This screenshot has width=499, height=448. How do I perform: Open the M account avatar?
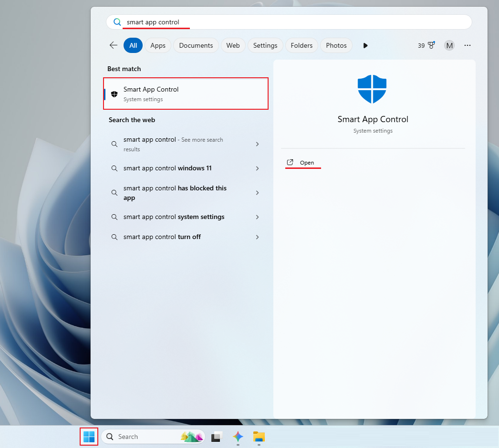coord(449,45)
